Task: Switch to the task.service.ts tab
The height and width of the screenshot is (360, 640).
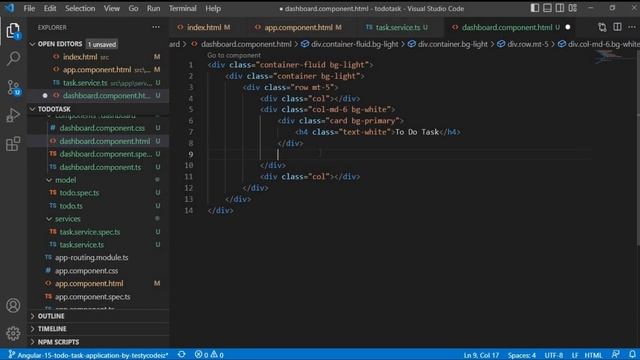Action: (398, 27)
